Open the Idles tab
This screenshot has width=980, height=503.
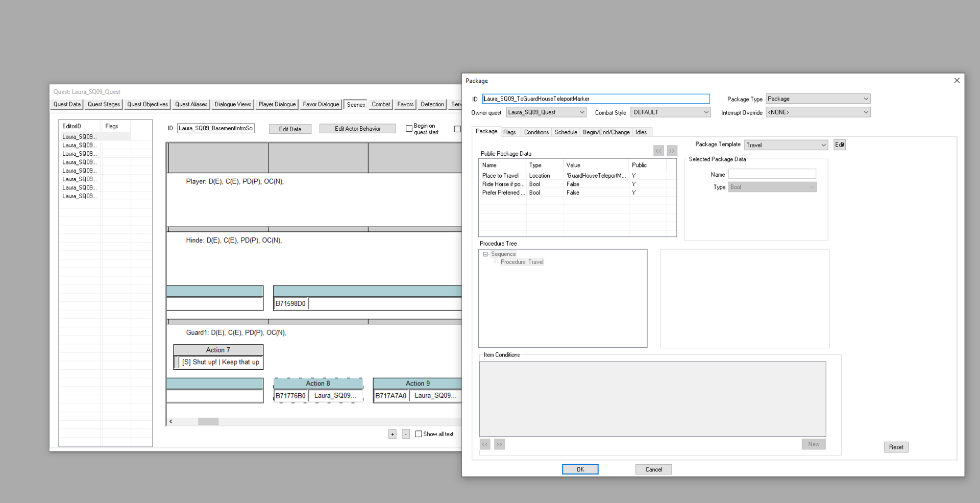(641, 132)
